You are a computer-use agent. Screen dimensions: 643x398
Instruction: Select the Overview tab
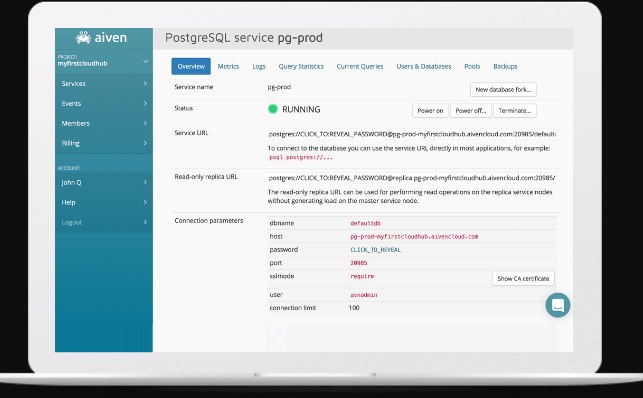pyautogui.click(x=191, y=66)
